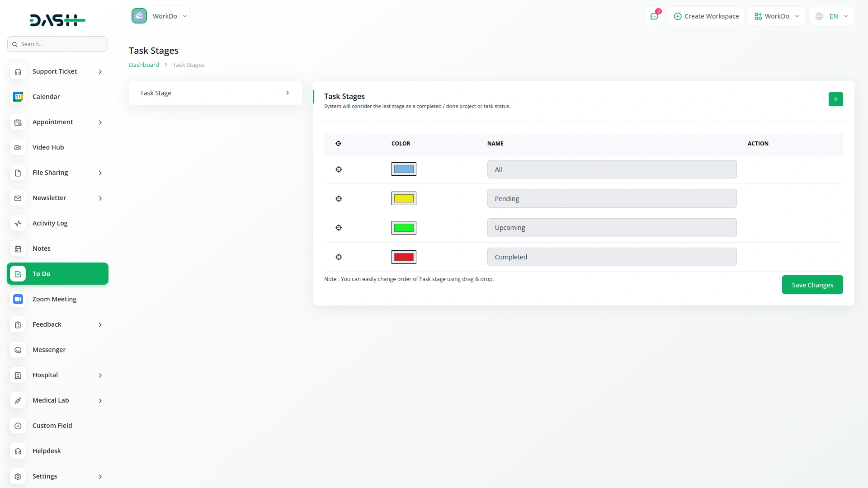Open Calendar from the sidebar
The height and width of the screenshot is (488, 868).
(46, 97)
